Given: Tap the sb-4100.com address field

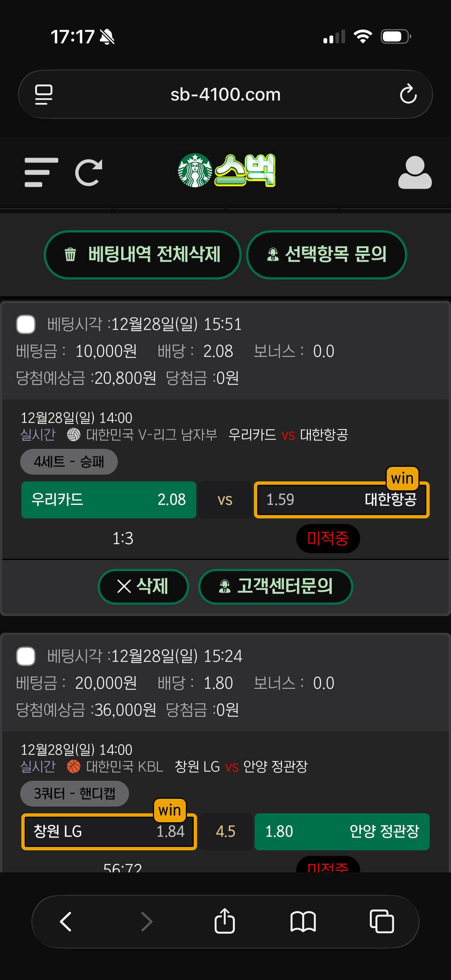Looking at the screenshot, I should (x=225, y=94).
